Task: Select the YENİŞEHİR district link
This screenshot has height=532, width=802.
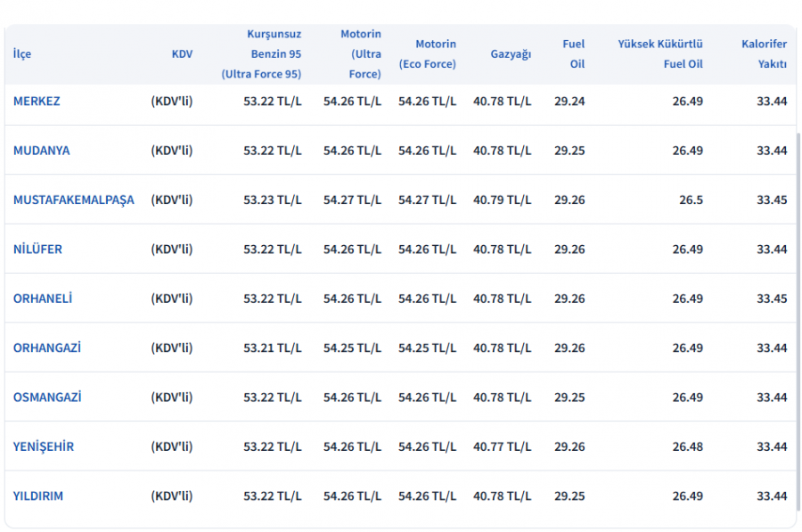Action: point(44,447)
